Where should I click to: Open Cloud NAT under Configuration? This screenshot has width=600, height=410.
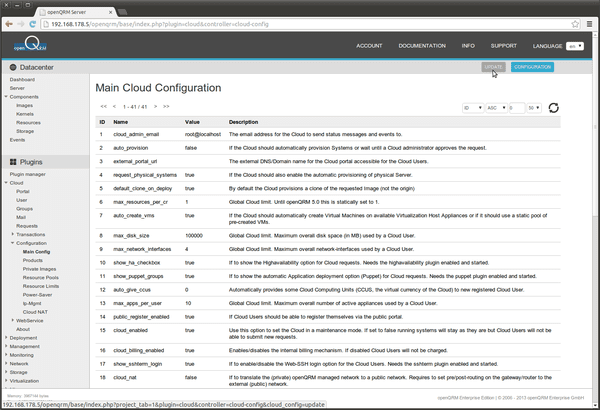tap(35, 312)
